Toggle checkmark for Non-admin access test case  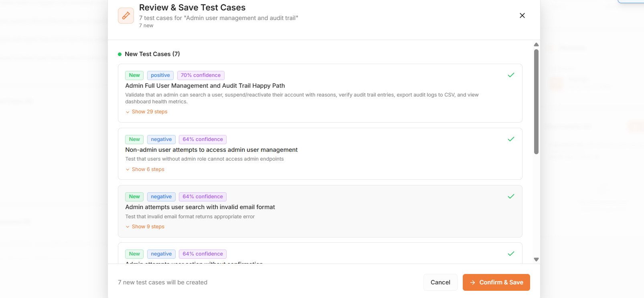click(x=511, y=139)
